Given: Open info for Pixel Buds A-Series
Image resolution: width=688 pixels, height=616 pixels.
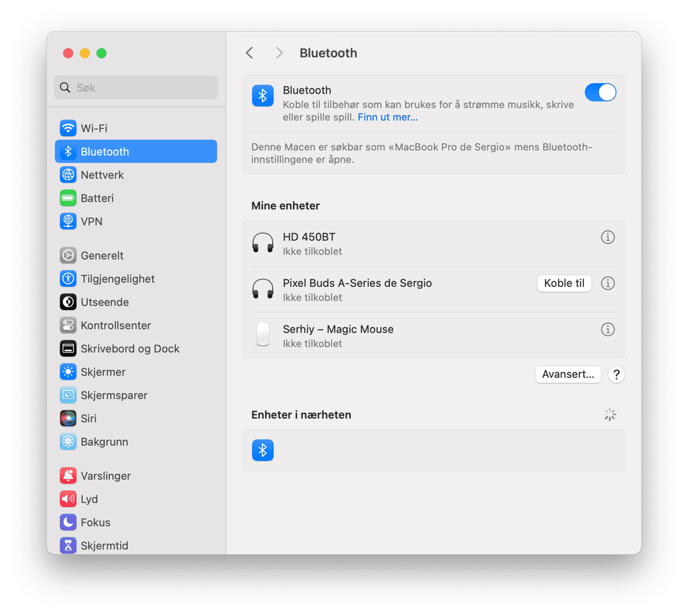Looking at the screenshot, I should 607,283.
